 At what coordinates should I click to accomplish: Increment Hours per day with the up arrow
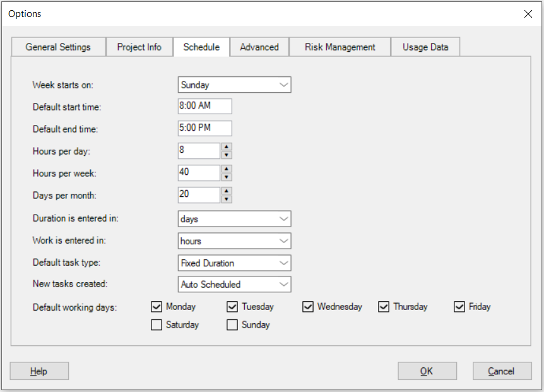click(227, 148)
